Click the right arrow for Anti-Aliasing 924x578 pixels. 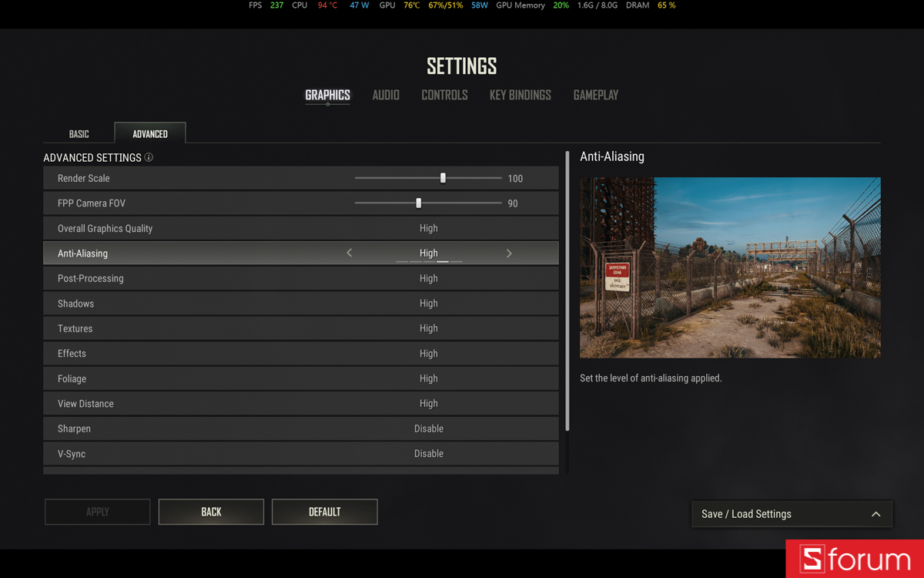coord(509,253)
